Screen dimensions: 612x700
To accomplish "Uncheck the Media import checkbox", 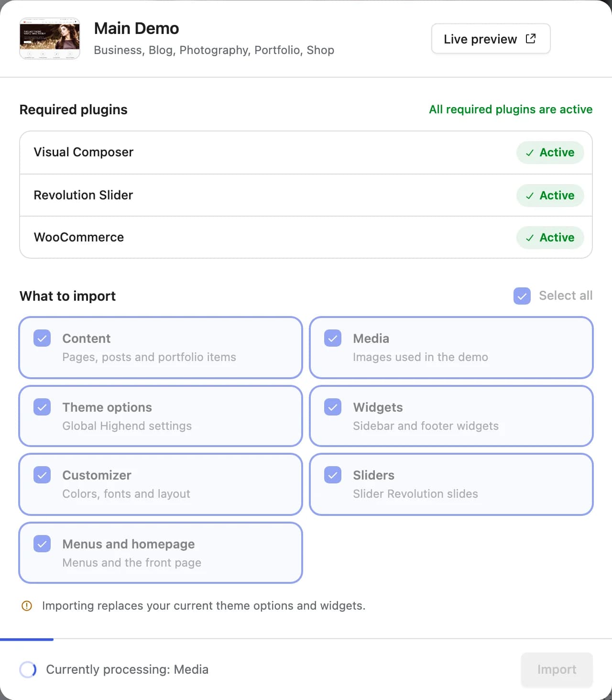I will [333, 338].
